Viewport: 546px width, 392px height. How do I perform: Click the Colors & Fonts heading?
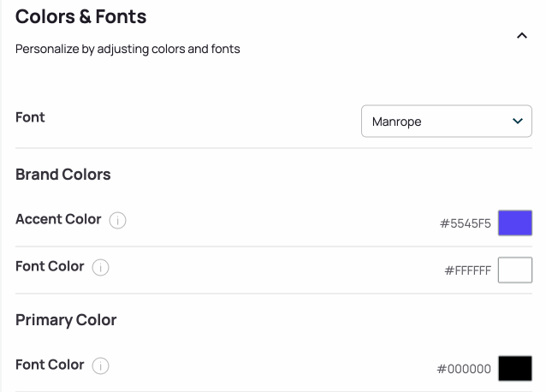tap(80, 16)
